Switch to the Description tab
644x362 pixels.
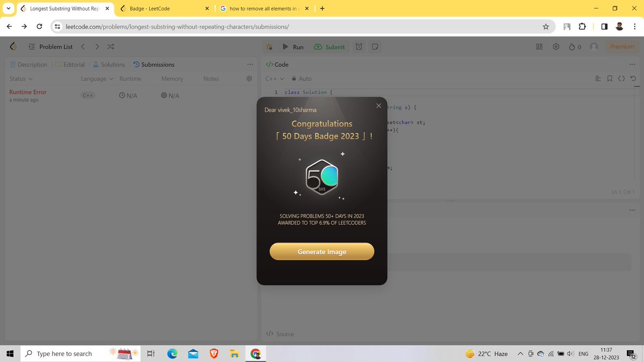tap(28, 64)
